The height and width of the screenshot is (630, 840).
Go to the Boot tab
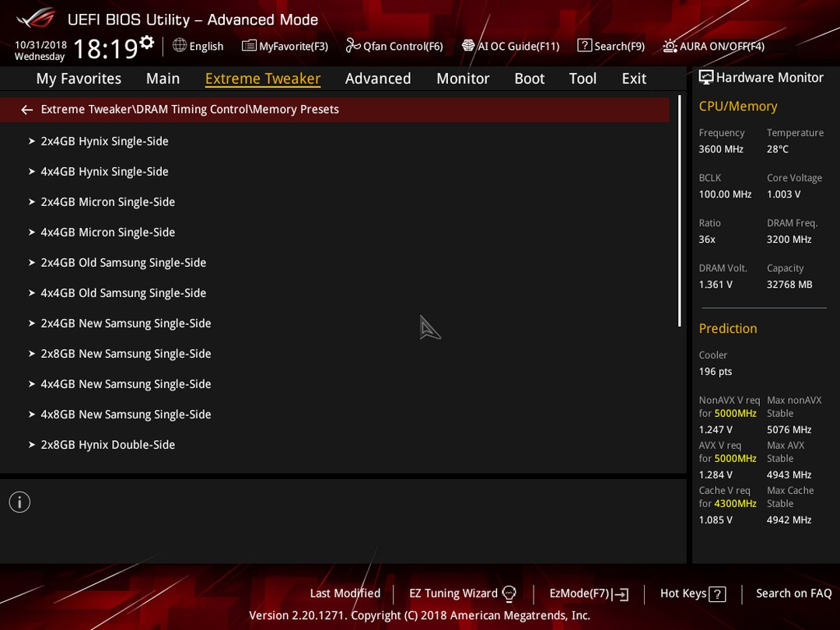click(x=530, y=79)
